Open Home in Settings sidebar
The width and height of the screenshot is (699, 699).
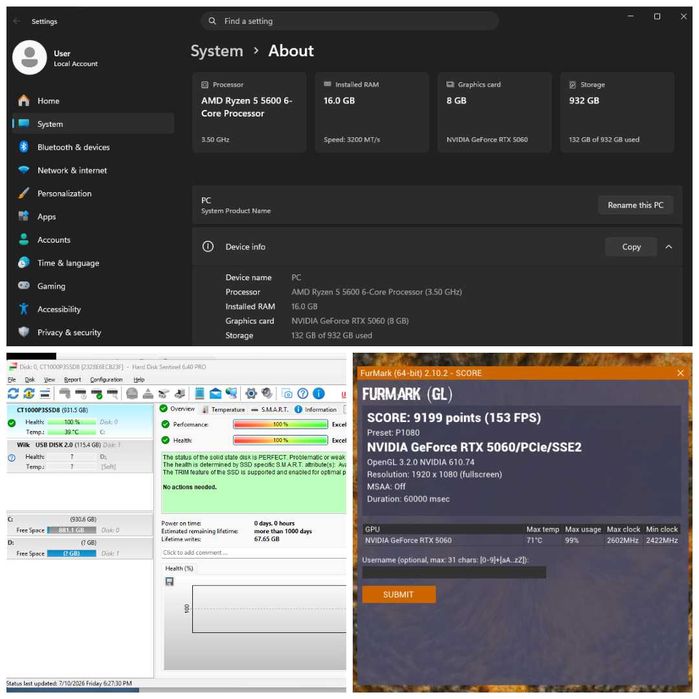click(x=93, y=101)
